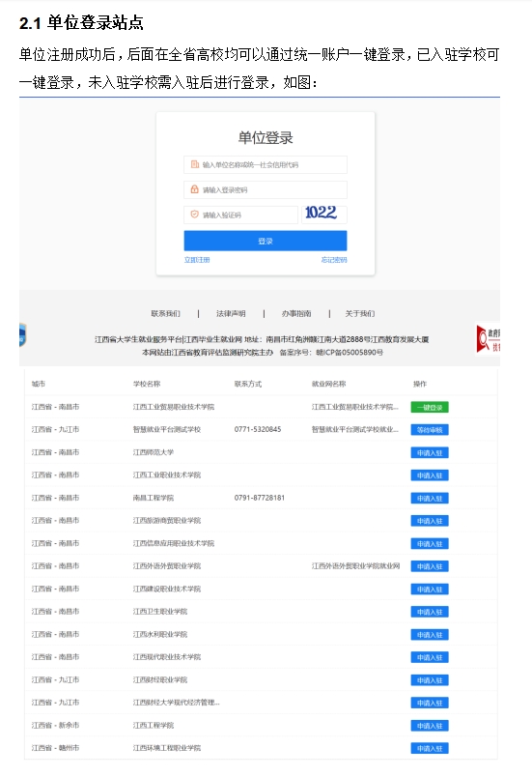The height and width of the screenshot is (777, 532).
Task: Click the 一键登录 button for 江西工业贸易职业技术学院
Action: coord(430,407)
